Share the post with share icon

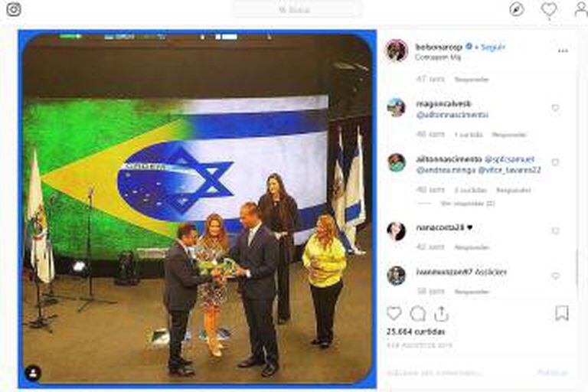441,314
